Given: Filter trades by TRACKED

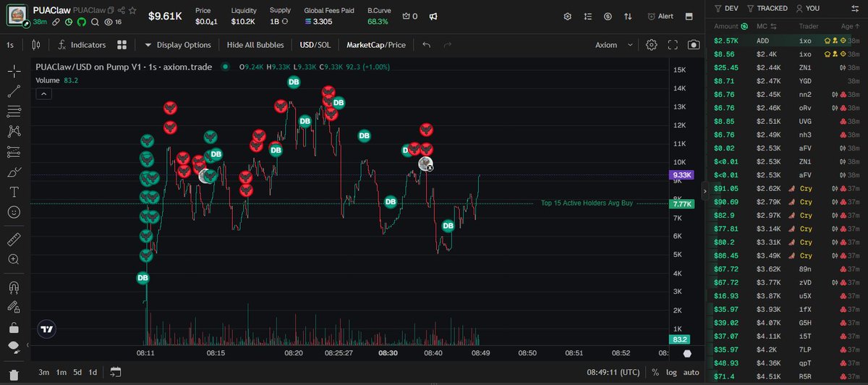Looking at the screenshot, I should point(768,8).
